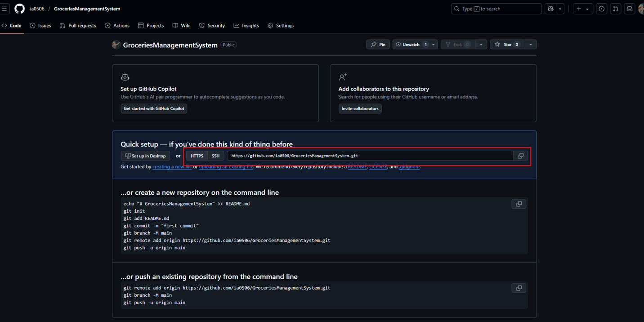Viewport: 644px width, 322px height.
Task: Open the Star dropdown menu
Action: click(531, 44)
